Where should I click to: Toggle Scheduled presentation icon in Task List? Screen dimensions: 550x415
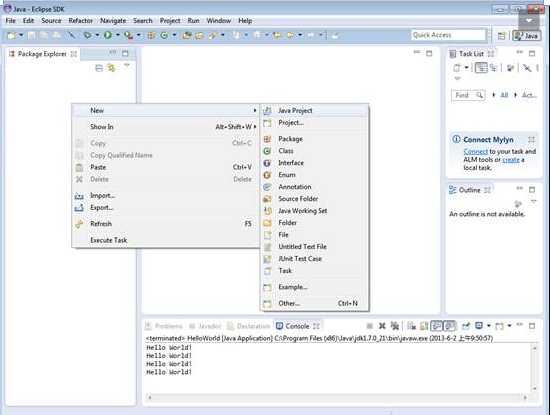pyautogui.click(x=494, y=68)
